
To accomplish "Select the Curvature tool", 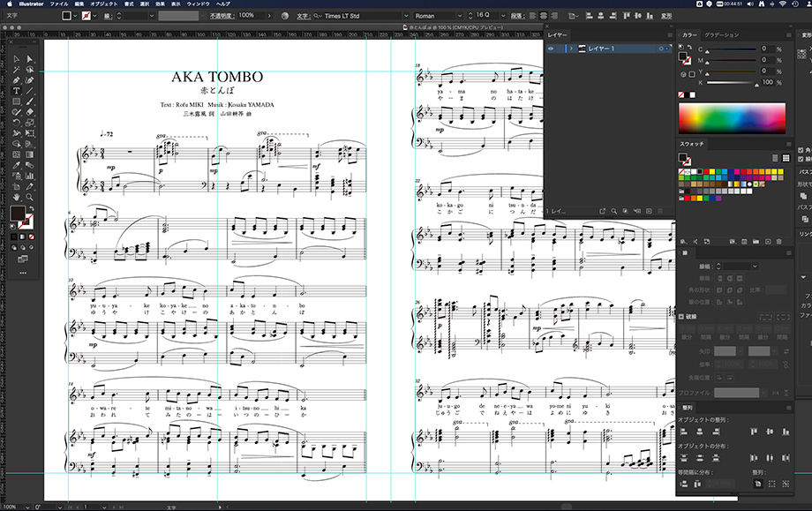I will click(x=29, y=80).
